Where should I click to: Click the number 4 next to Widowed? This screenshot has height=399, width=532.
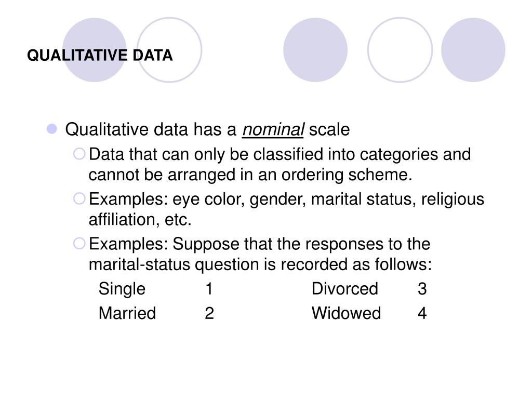click(x=422, y=313)
